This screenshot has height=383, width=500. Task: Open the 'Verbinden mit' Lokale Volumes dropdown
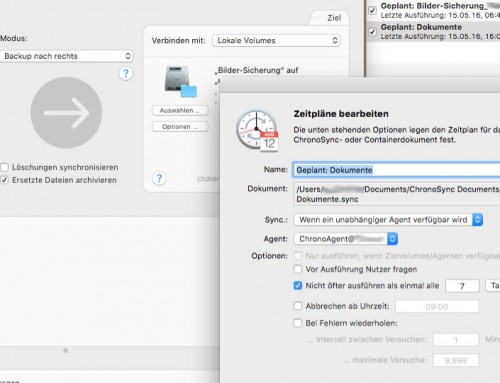point(276,41)
